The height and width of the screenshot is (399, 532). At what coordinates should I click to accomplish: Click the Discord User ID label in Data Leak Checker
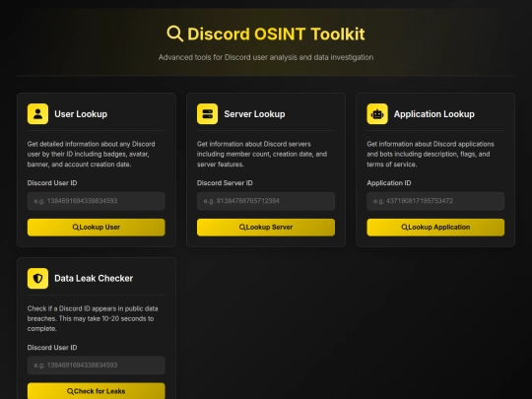click(52, 348)
